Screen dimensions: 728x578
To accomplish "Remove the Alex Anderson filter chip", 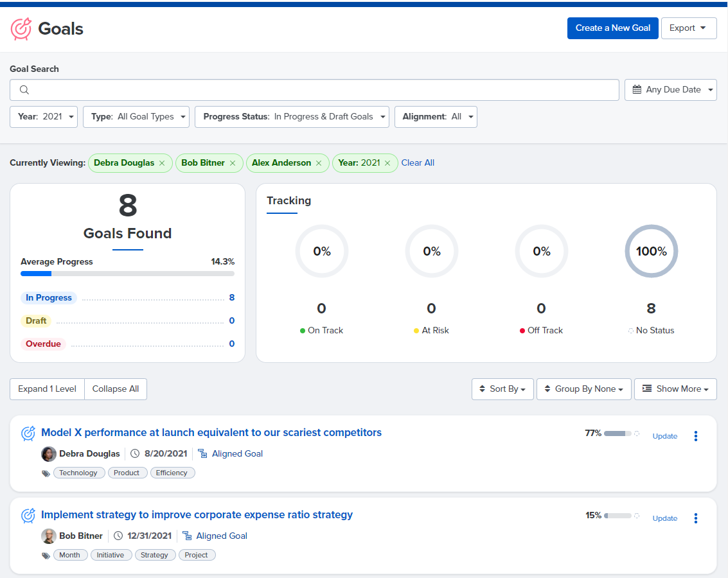I will [x=319, y=163].
